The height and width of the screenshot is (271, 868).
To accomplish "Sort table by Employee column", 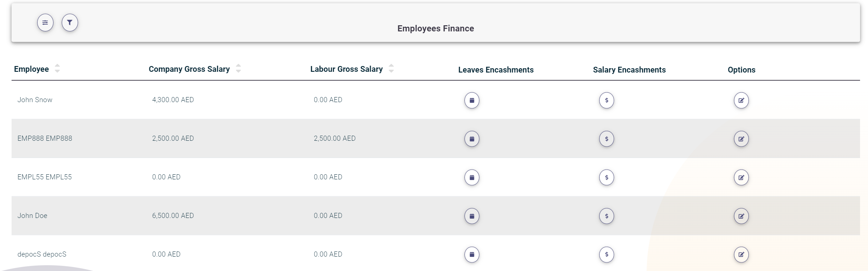I will coord(57,69).
